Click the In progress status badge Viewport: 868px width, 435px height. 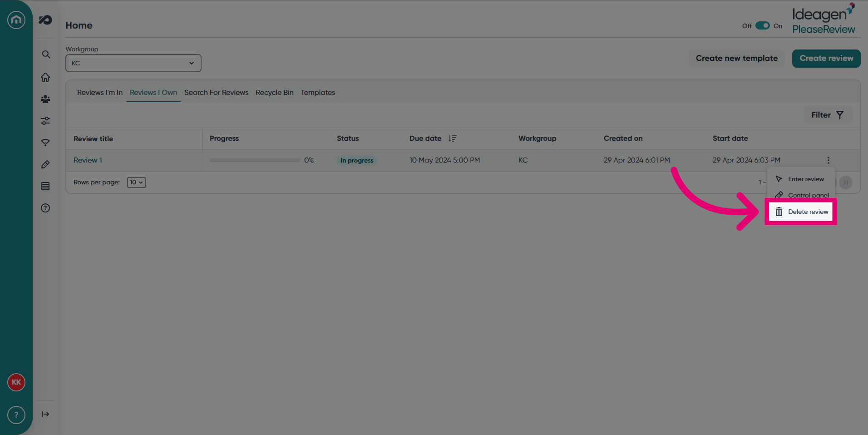357,160
